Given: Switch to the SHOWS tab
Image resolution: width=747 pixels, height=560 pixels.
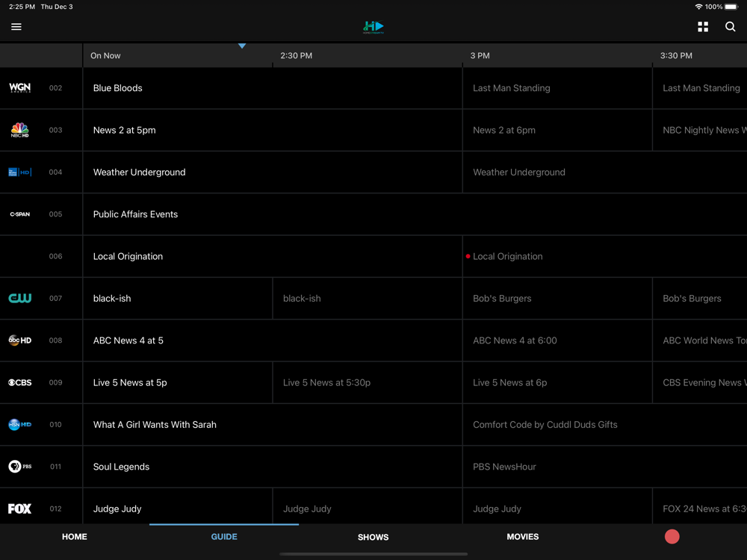Looking at the screenshot, I should [373, 537].
